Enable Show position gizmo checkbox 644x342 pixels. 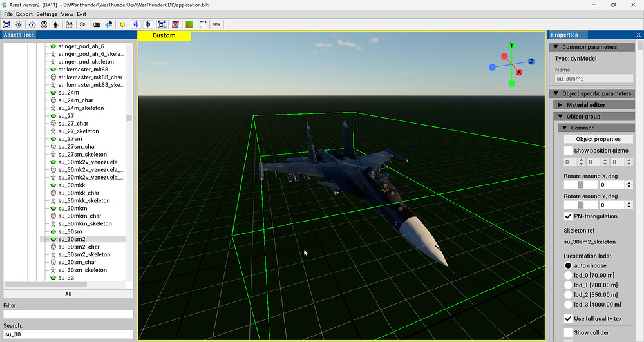click(568, 151)
